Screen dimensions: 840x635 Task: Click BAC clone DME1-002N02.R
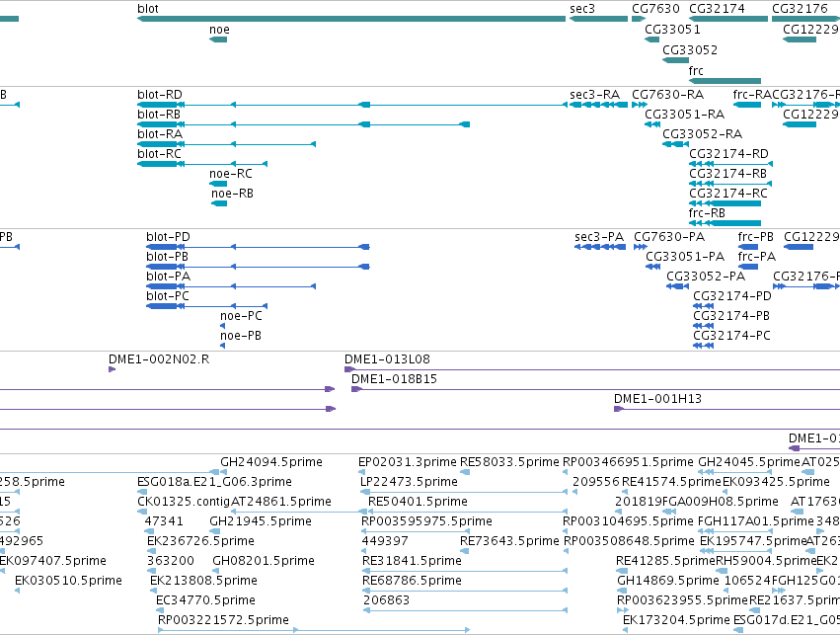pyautogui.click(x=112, y=369)
